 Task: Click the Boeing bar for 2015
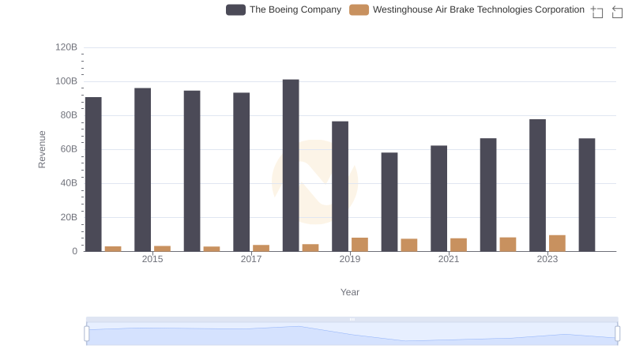pyautogui.click(x=142, y=169)
